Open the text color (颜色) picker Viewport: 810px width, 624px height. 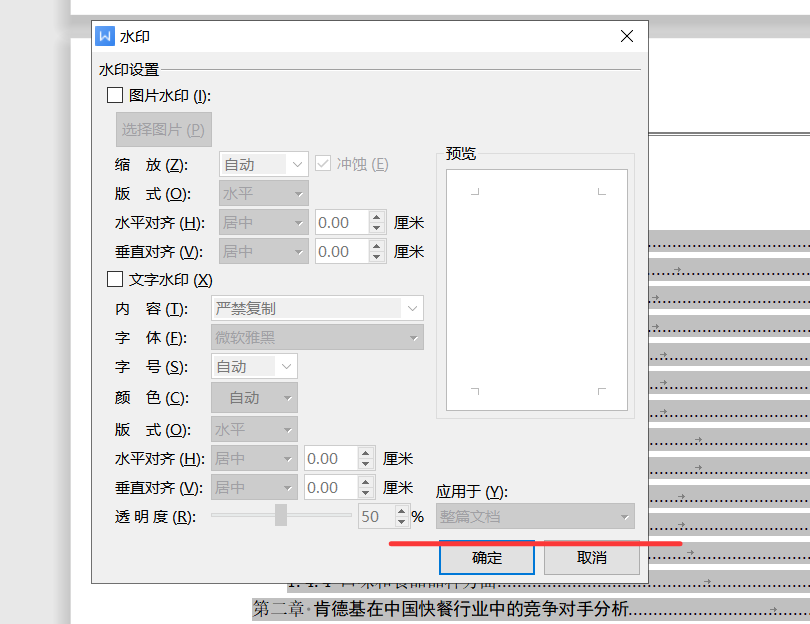point(254,397)
